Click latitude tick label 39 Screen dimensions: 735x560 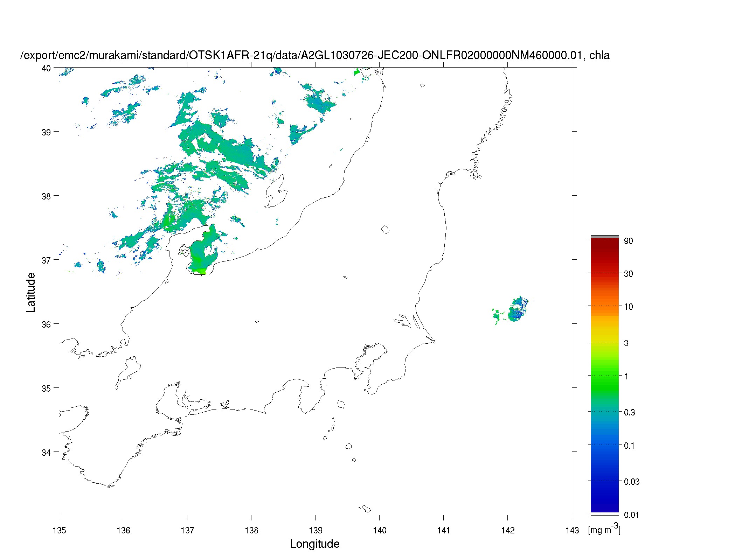pos(46,132)
